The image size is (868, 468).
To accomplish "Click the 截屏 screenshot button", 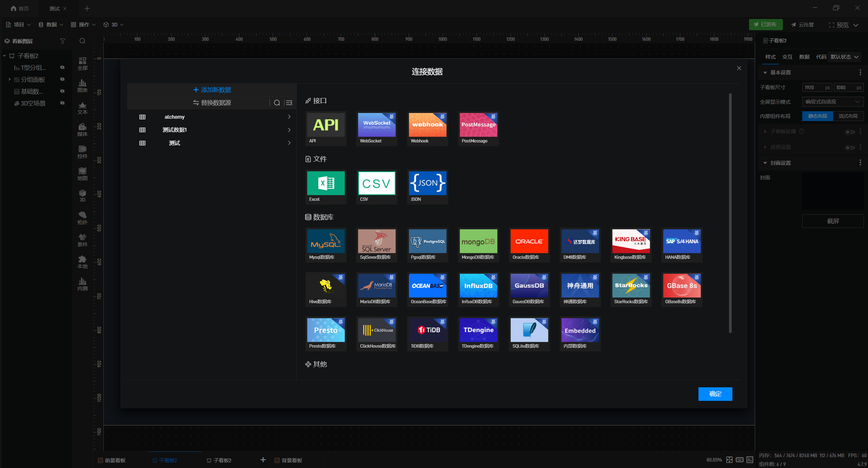I will [x=833, y=221].
